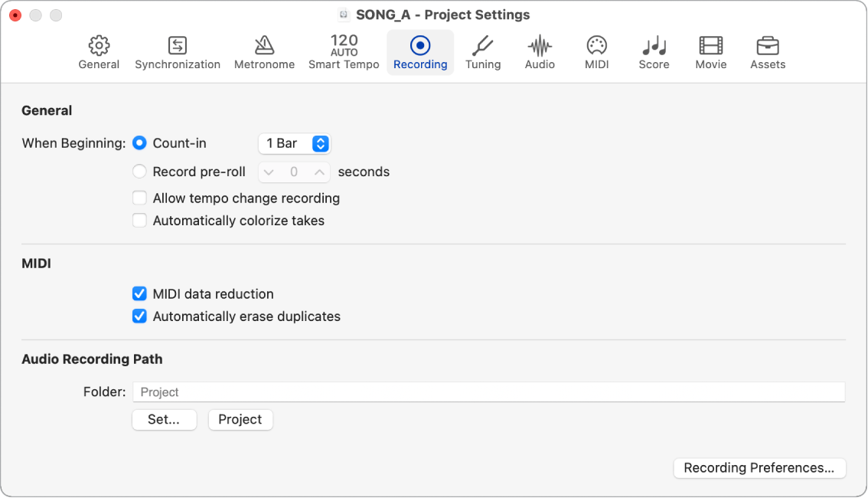
Task: Click the Set... folder button
Action: click(164, 420)
